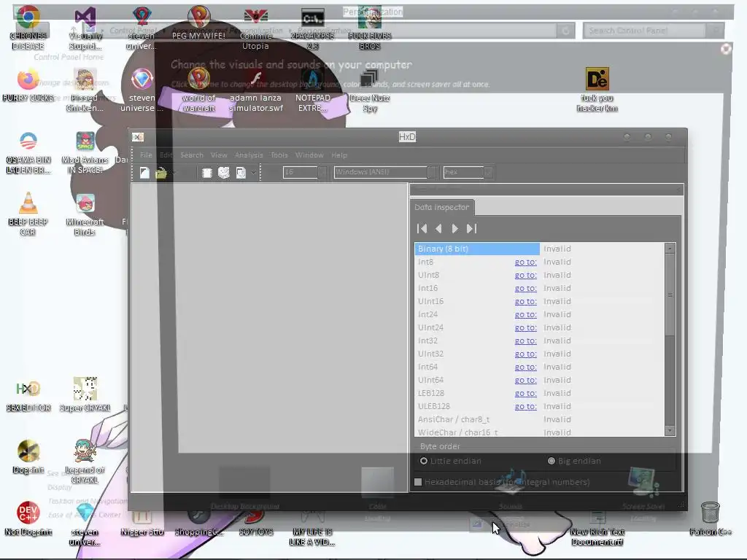Open the adamn lanza simulator.swf Flash file
The image size is (747, 560).
[x=256, y=90]
